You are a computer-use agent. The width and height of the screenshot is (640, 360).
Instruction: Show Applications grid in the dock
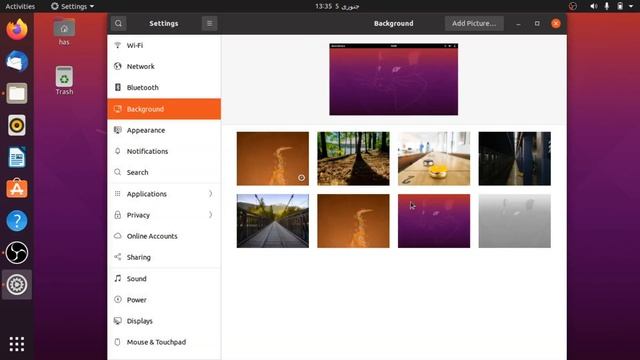coord(17,344)
